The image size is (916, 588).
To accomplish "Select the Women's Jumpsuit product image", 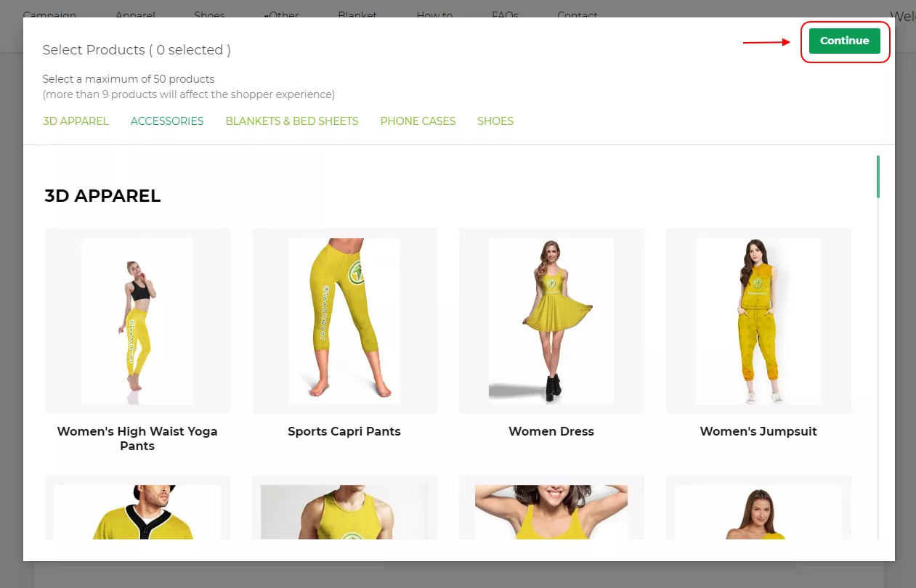I will coord(758,321).
